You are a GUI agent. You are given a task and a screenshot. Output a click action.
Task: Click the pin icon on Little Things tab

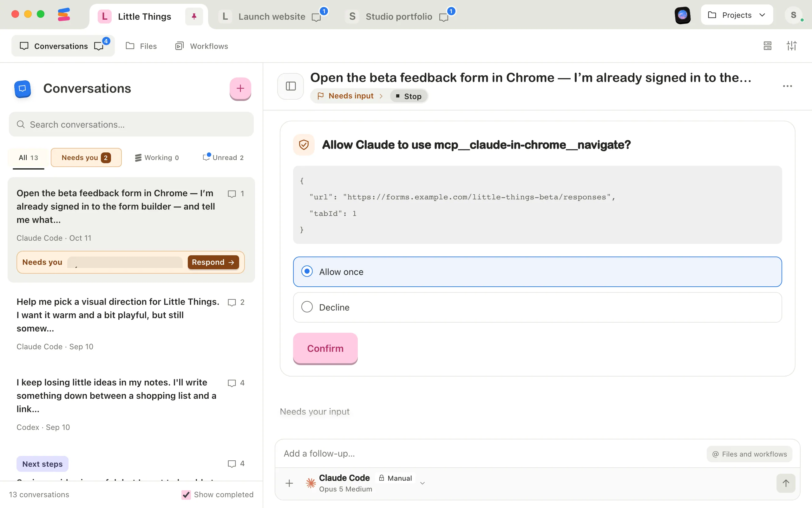[194, 16]
